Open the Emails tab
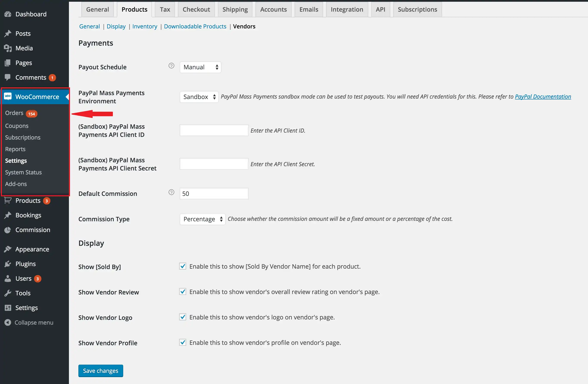 point(309,9)
